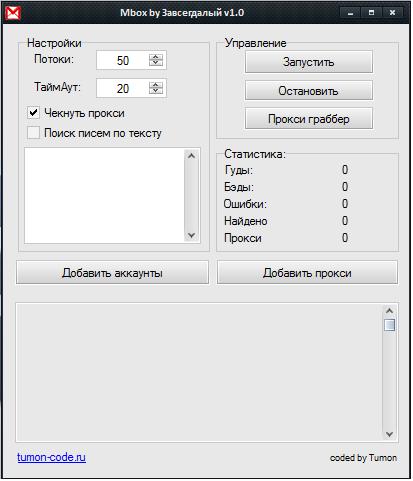This screenshot has height=481, width=413.
Task: Click the 'coded by Tumon' text
Action: click(363, 458)
